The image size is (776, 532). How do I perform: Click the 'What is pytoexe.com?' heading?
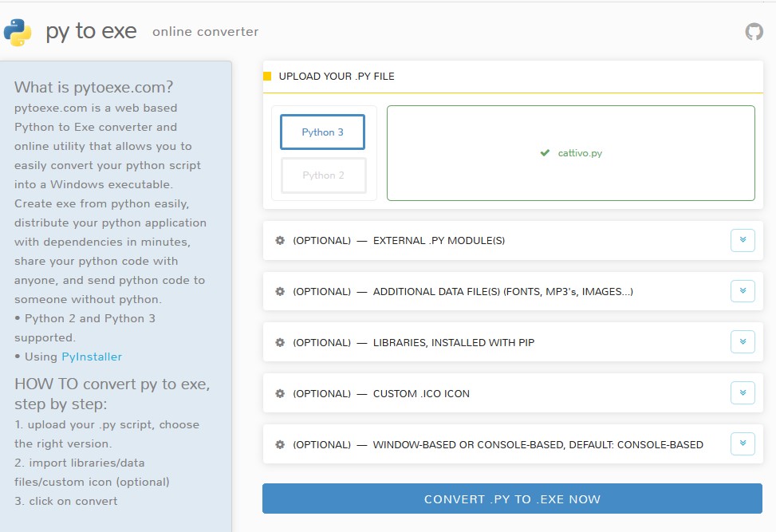(x=93, y=87)
